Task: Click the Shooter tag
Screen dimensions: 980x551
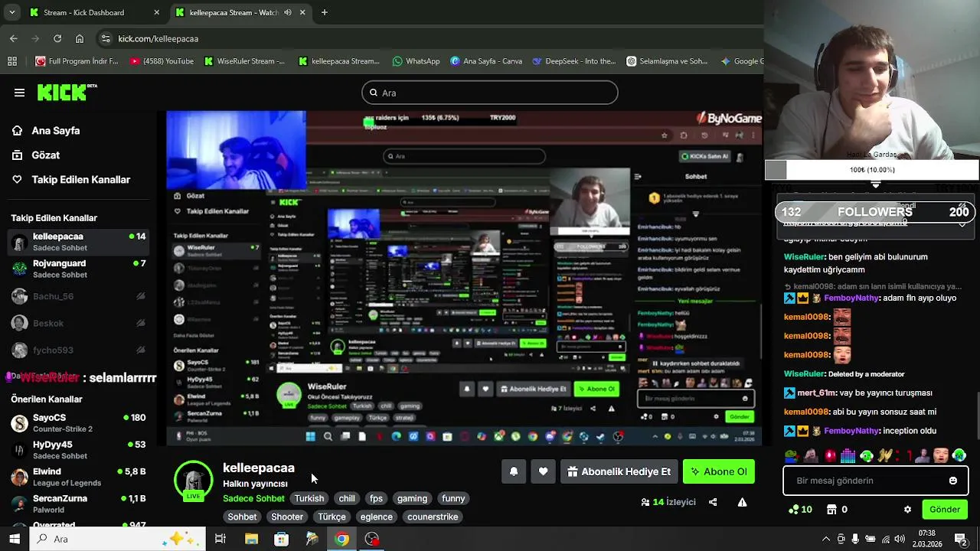Action: [287, 517]
